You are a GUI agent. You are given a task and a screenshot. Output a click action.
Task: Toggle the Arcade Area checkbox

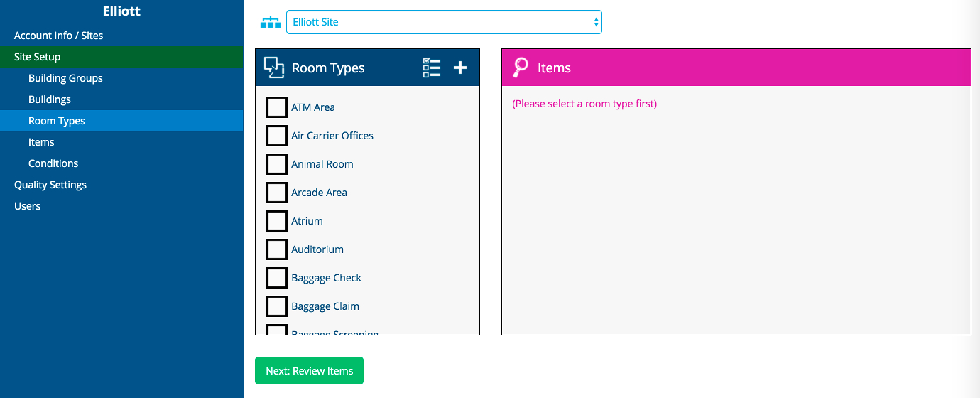277,193
